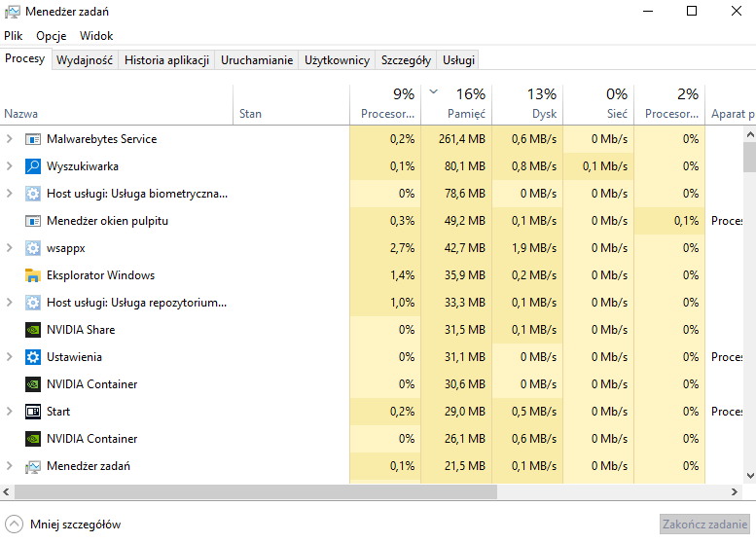Switch to the Wydajność tab

[x=85, y=60]
